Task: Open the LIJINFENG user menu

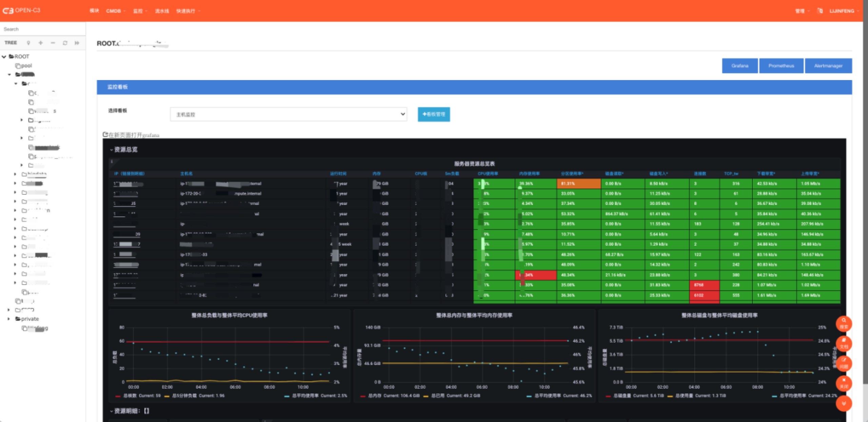Action: coord(843,11)
